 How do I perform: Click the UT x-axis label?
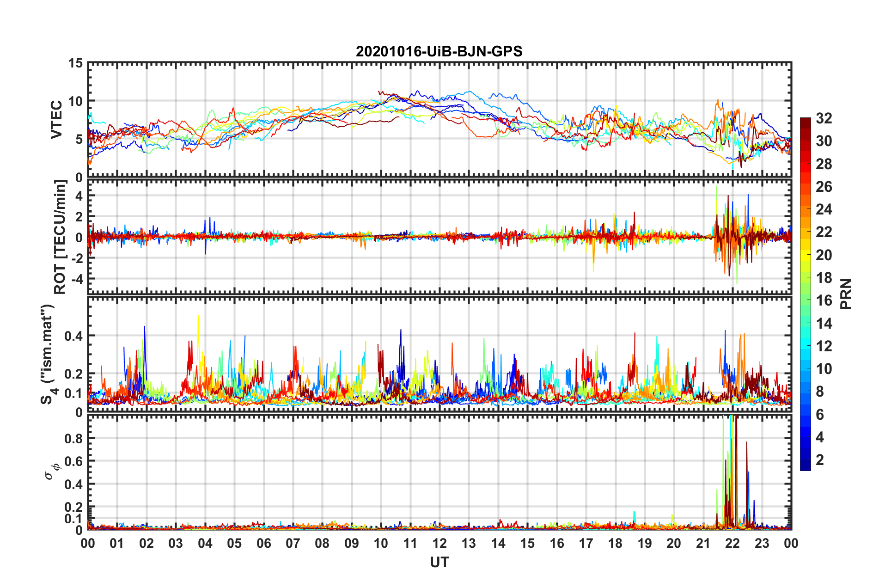(439, 562)
